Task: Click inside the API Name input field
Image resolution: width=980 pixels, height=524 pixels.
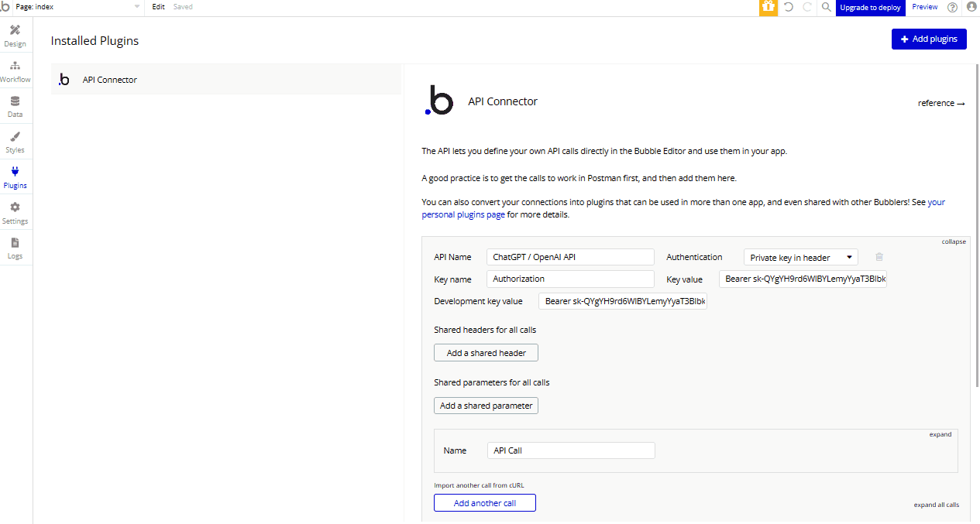Action: click(x=569, y=256)
